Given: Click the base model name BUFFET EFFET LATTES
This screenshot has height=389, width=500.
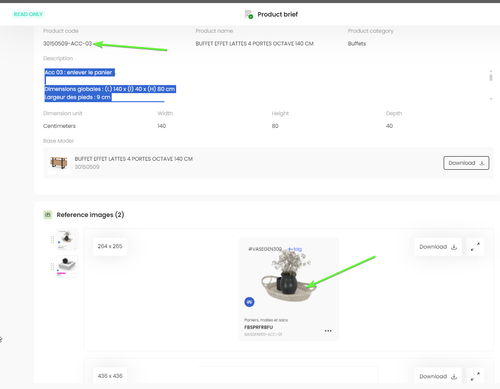Looking at the screenshot, I should coord(134,159).
